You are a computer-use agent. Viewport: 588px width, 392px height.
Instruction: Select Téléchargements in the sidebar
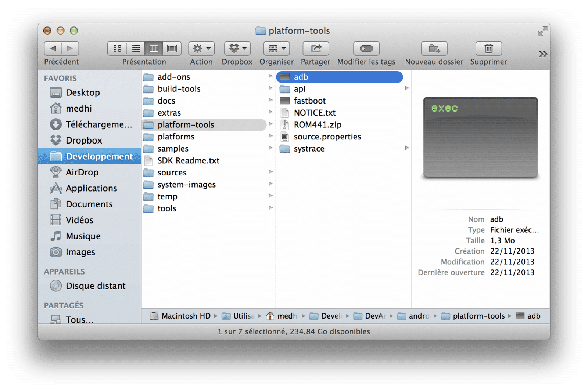(98, 124)
